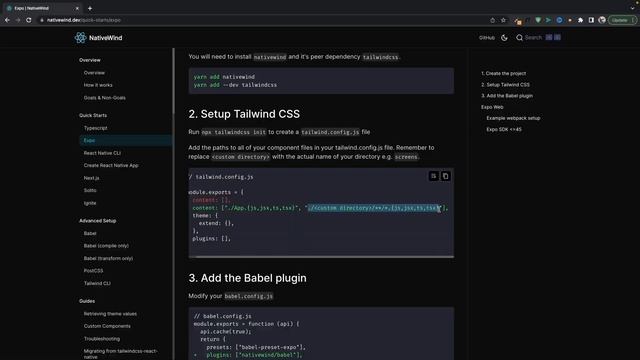Screen dimensions: 640x360
Task: Go back with the browser back arrow
Action: click(x=7, y=20)
